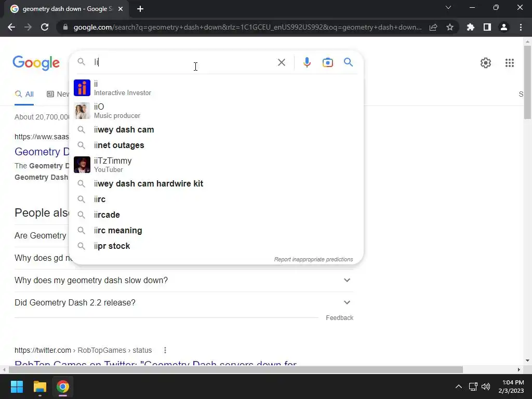Screen dimensions: 532x399
Task: Choose the iircade suggestion
Action: [x=216, y=215]
